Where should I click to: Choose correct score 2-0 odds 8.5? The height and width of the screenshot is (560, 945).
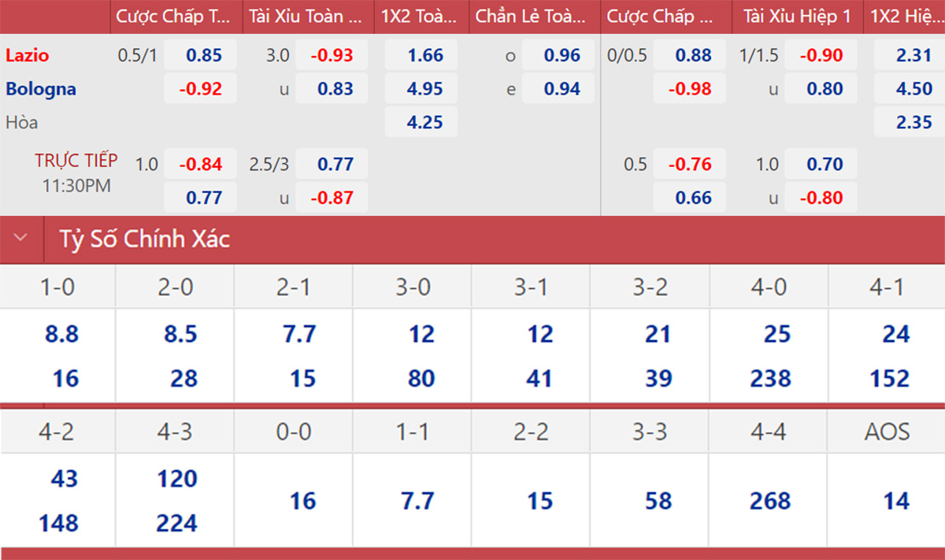pos(180,334)
